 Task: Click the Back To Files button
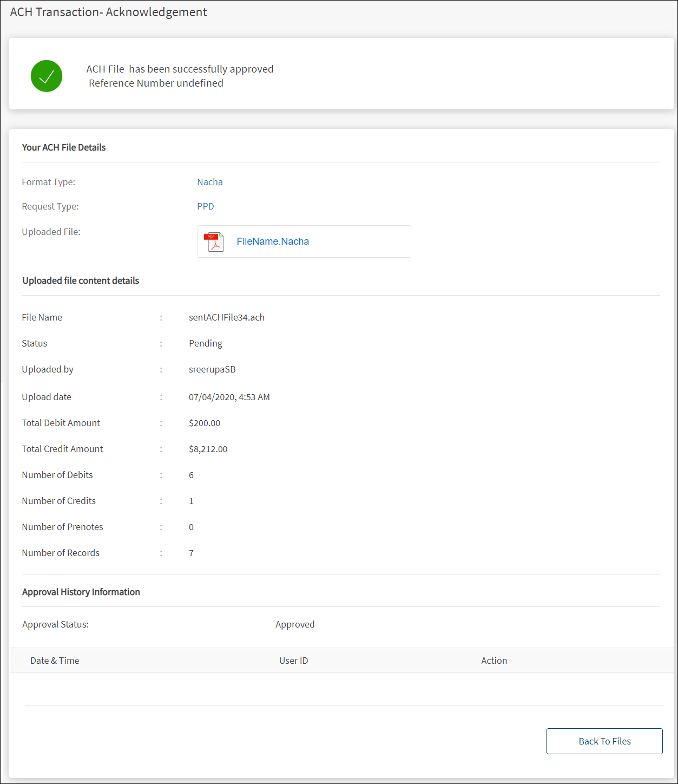[x=604, y=741]
